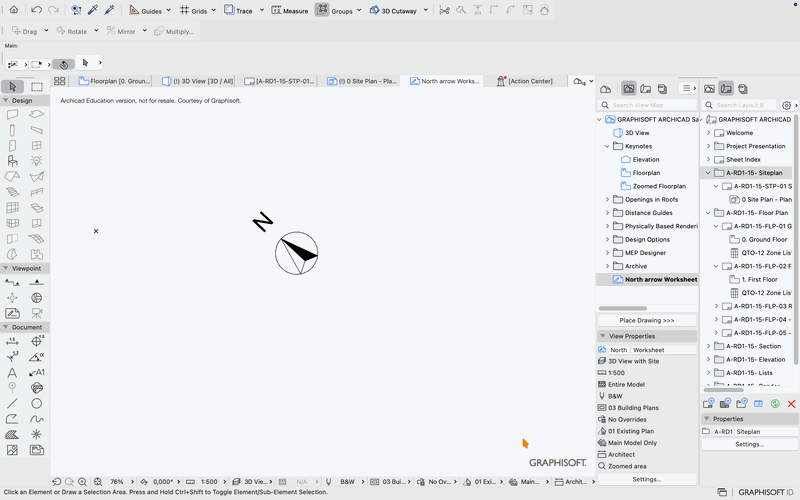Switch to the A-RD1-15-STP-01 layout tab
Viewport: 800px width, 500px height.
(279, 81)
